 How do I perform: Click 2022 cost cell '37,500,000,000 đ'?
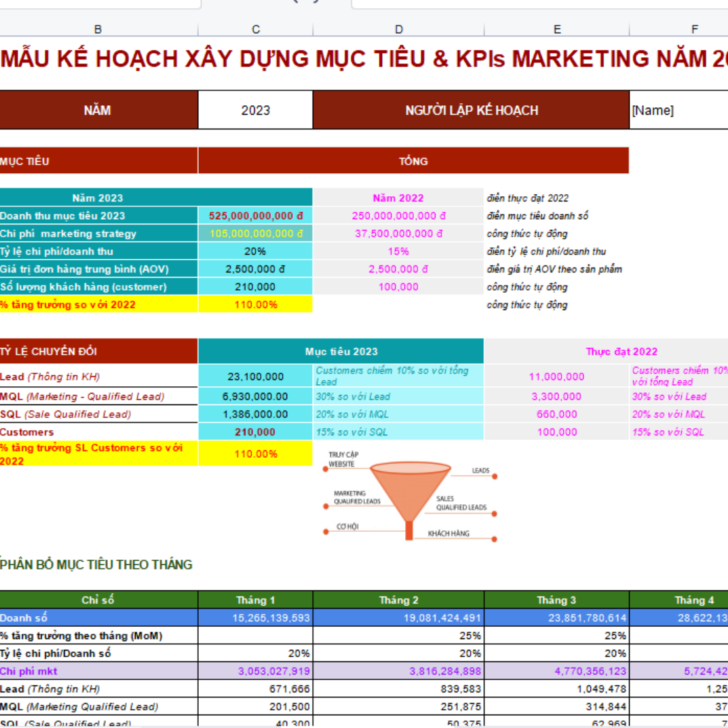tap(398, 233)
